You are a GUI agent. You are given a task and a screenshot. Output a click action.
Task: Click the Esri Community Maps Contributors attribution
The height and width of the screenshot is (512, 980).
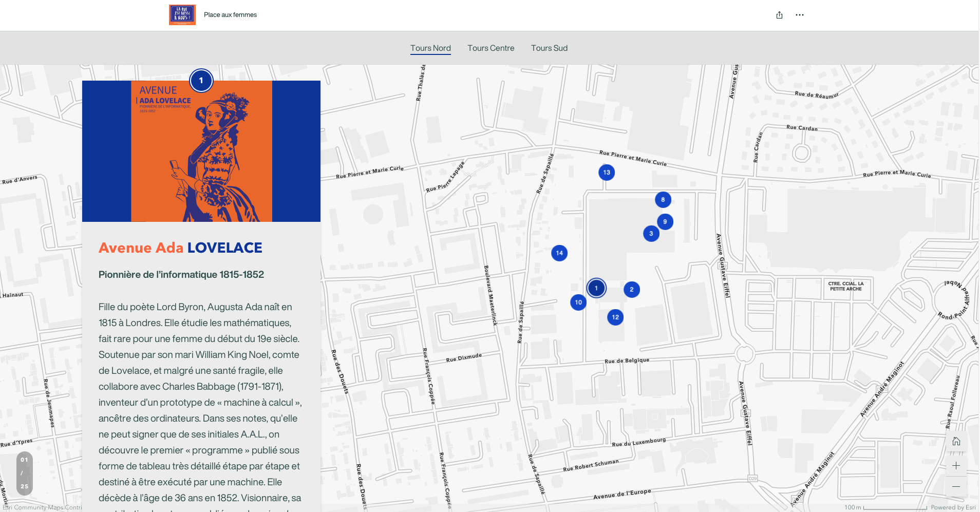[42, 507]
